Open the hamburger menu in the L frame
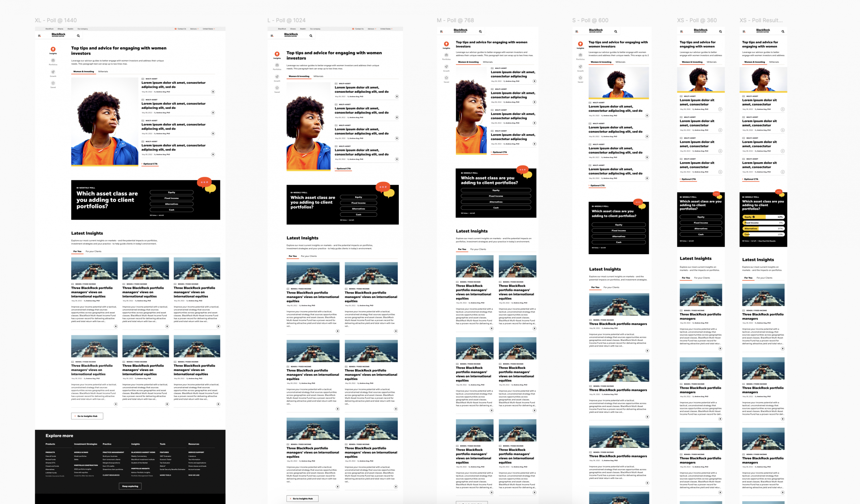860x504 pixels. click(x=272, y=36)
